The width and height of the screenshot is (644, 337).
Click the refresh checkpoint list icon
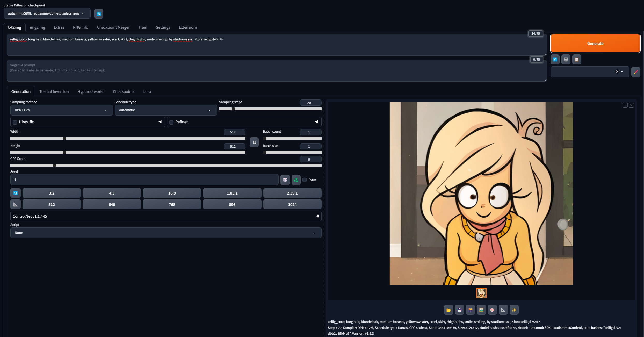[99, 14]
